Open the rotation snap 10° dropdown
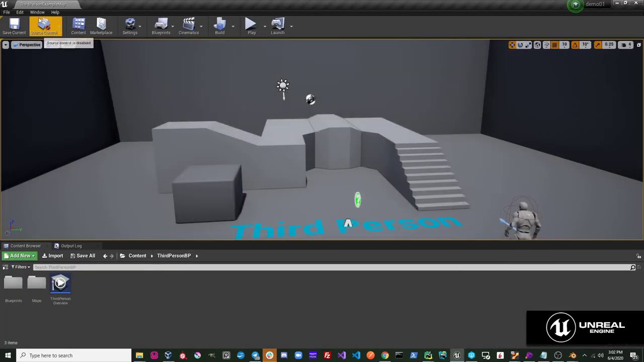Viewport: 644px width, 362px height. 585,45
